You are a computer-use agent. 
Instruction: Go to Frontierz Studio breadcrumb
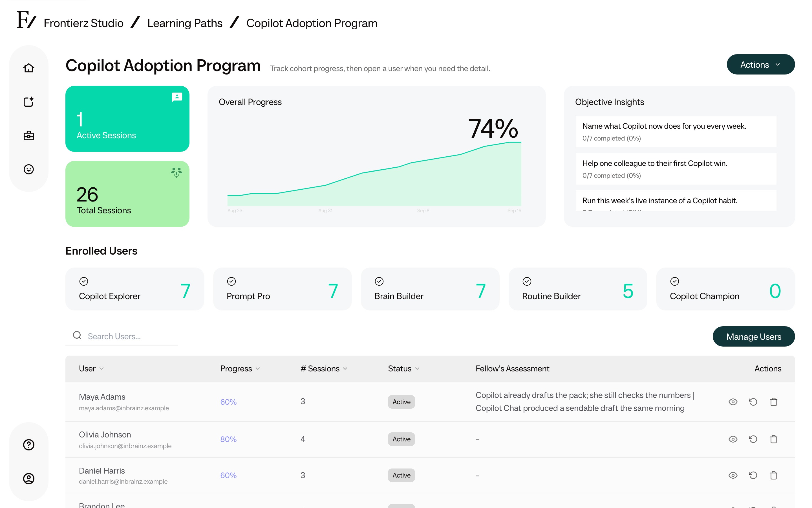(x=83, y=23)
